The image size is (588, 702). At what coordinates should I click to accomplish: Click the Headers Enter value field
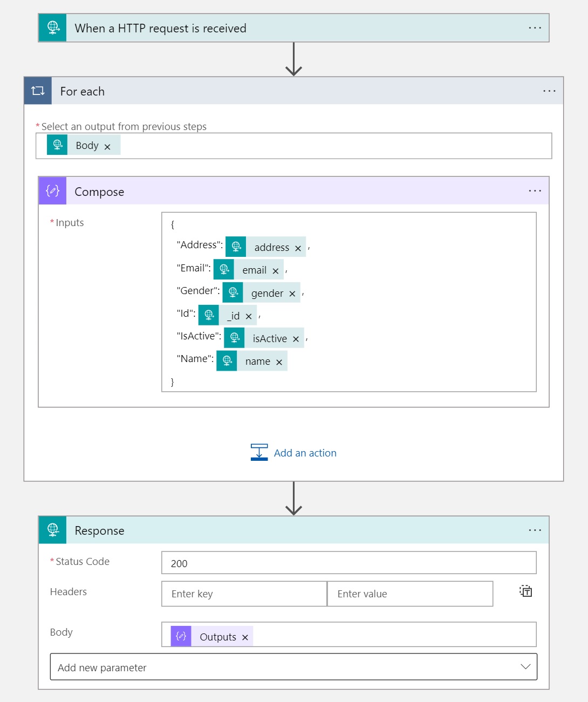click(410, 594)
